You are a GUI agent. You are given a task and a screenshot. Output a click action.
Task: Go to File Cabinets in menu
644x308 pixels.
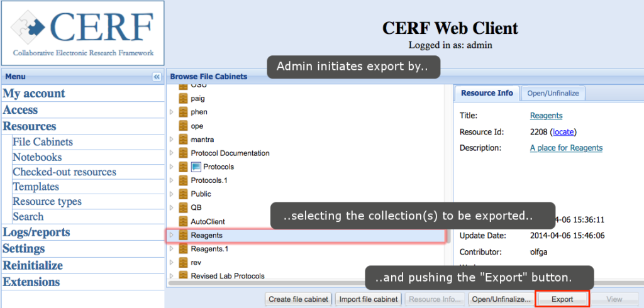point(43,142)
